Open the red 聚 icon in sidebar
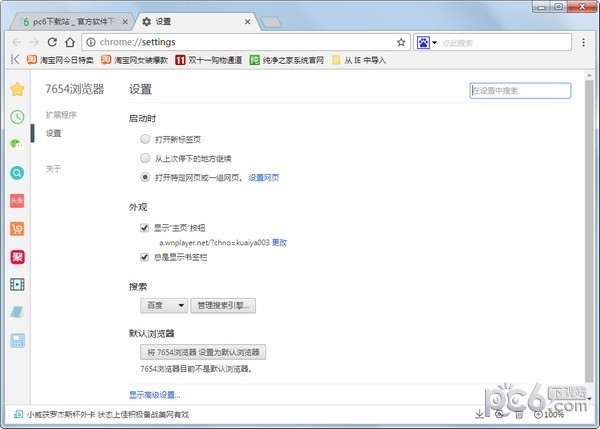 coord(17,257)
